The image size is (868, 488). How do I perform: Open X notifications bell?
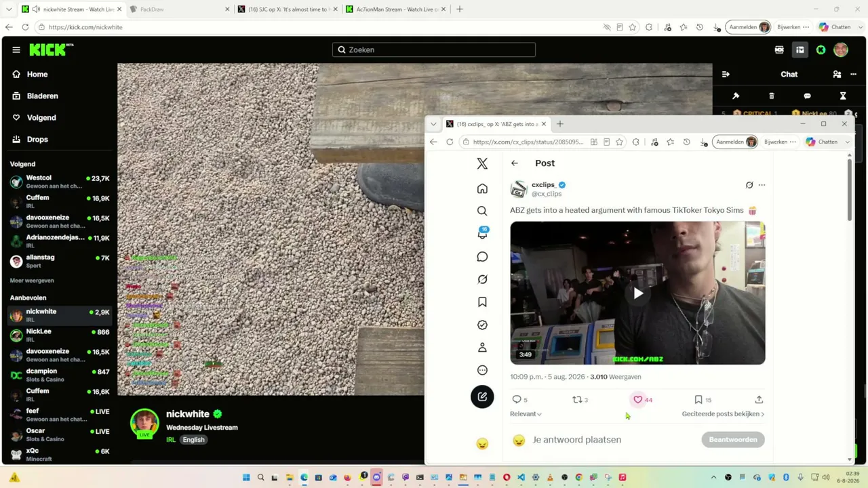tap(482, 233)
